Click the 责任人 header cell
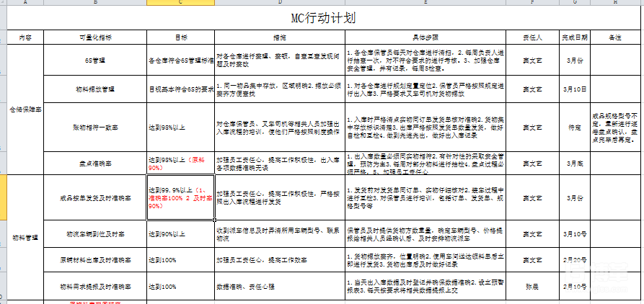644x304 pixels. click(x=532, y=37)
